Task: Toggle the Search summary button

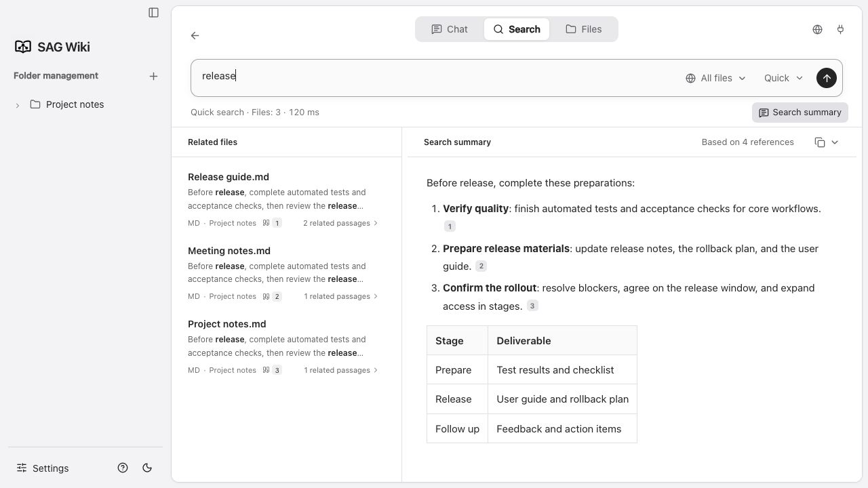Action: tap(800, 113)
